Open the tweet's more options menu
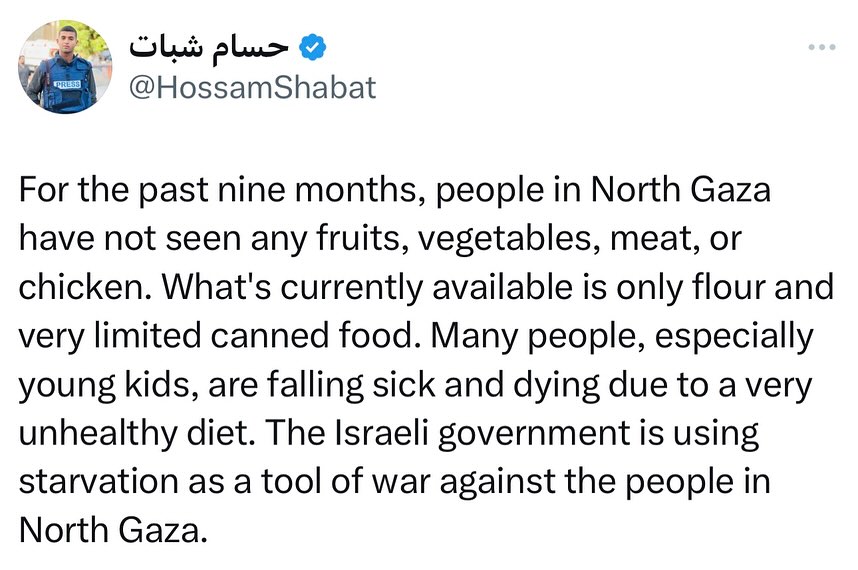 [x=824, y=45]
